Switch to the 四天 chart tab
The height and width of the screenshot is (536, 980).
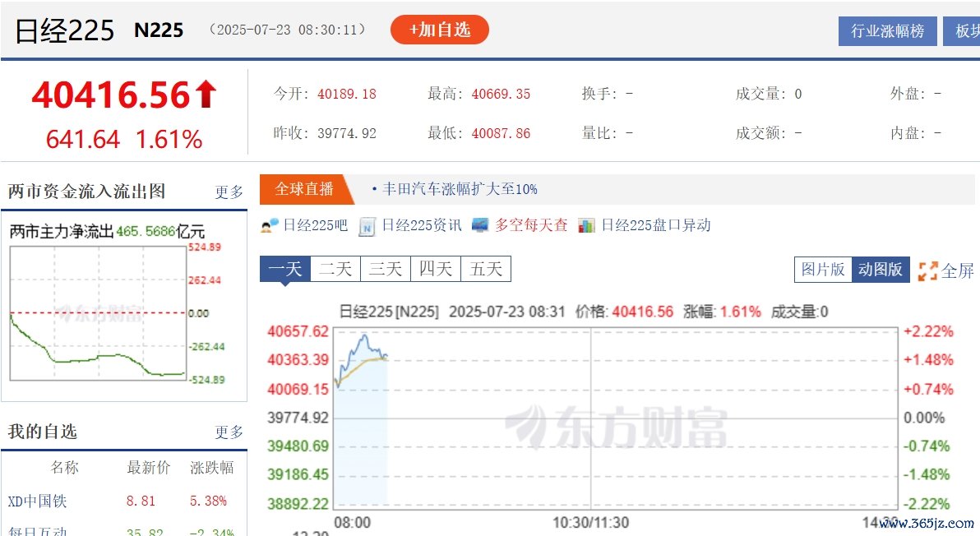[x=436, y=270]
